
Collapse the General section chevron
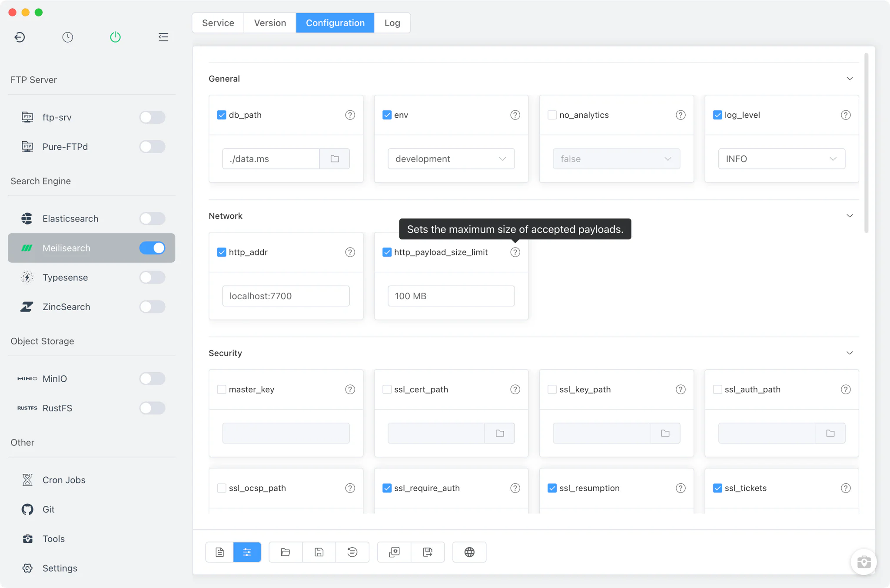coord(850,79)
